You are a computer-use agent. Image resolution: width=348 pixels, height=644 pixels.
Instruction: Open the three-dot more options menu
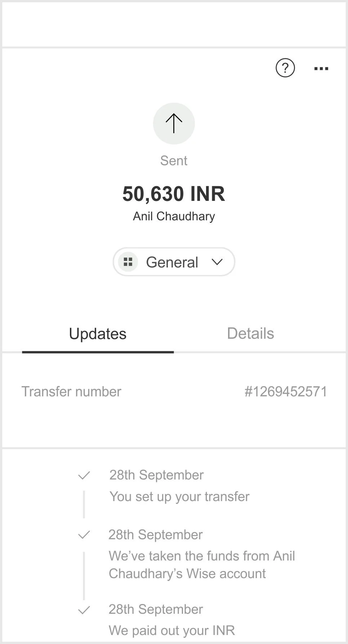[321, 68]
